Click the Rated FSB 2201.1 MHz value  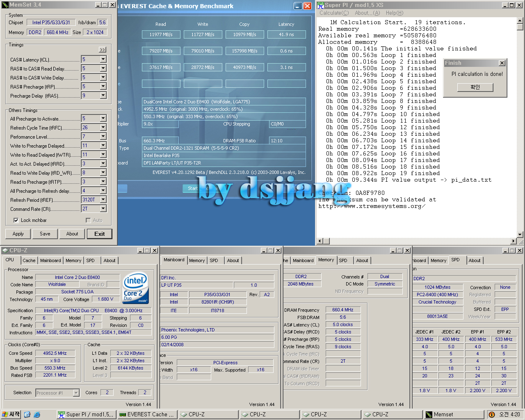pos(55,375)
